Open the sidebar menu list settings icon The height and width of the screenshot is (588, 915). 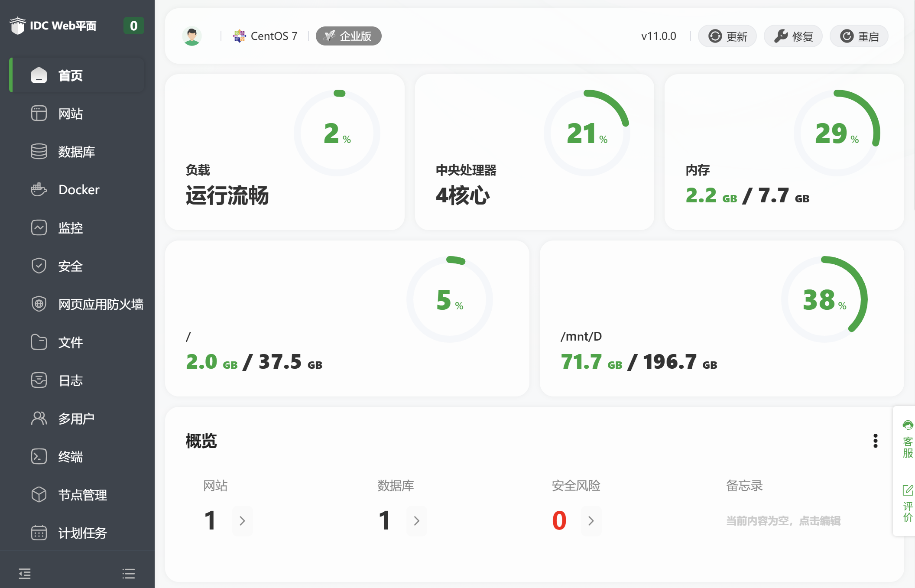(x=129, y=574)
